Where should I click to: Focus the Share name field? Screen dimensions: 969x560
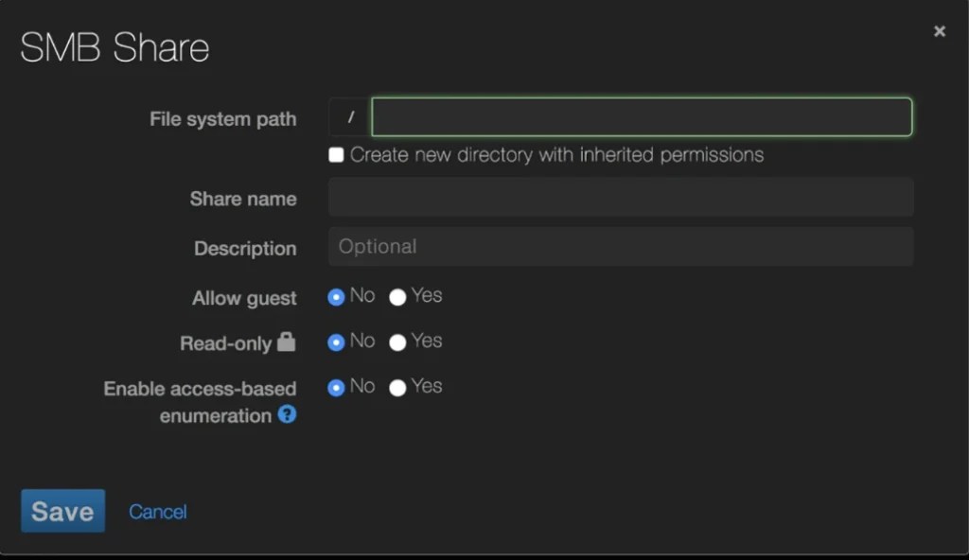pyautogui.click(x=620, y=198)
